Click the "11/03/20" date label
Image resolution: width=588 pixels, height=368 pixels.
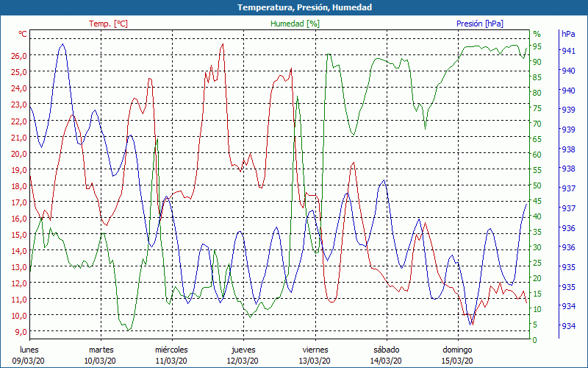[171, 361]
